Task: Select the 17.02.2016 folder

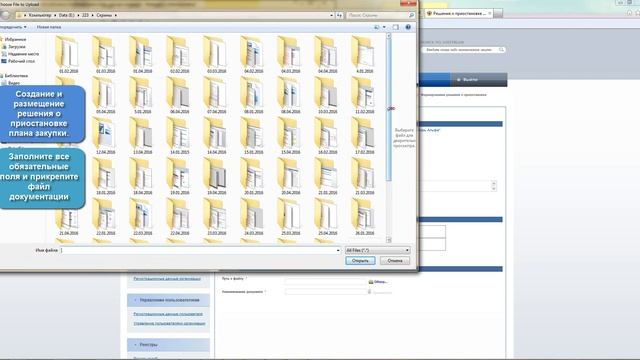Action: [x=364, y=136]
